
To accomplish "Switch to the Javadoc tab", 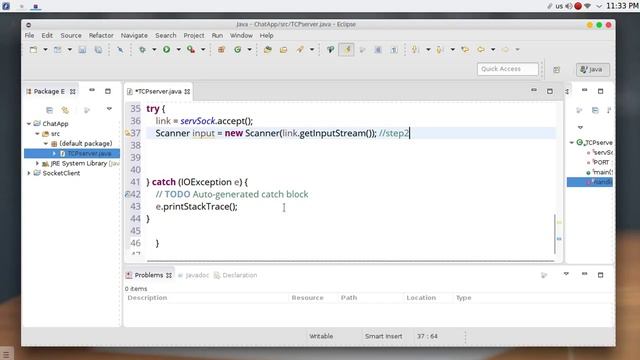I will [193, 275].
